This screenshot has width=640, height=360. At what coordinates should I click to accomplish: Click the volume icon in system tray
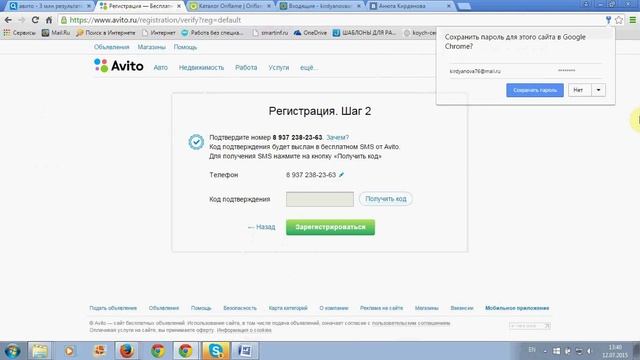pyautogui.click(x=589, y=351)
